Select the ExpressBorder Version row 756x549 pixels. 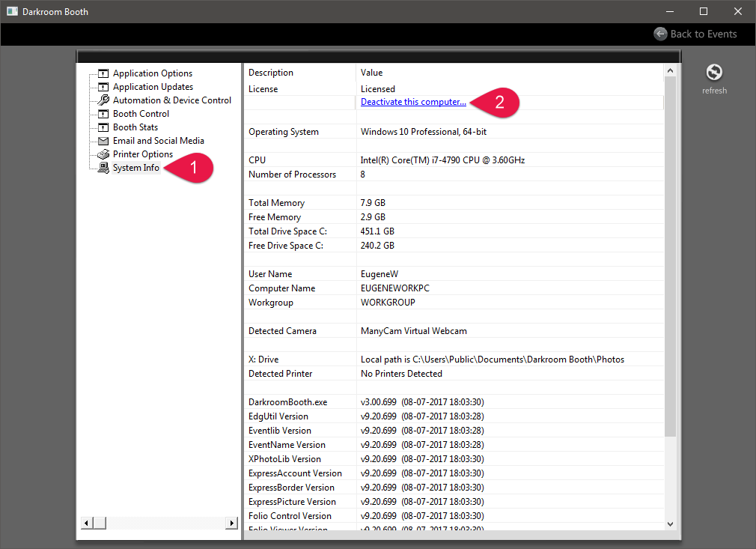(454, 488)
